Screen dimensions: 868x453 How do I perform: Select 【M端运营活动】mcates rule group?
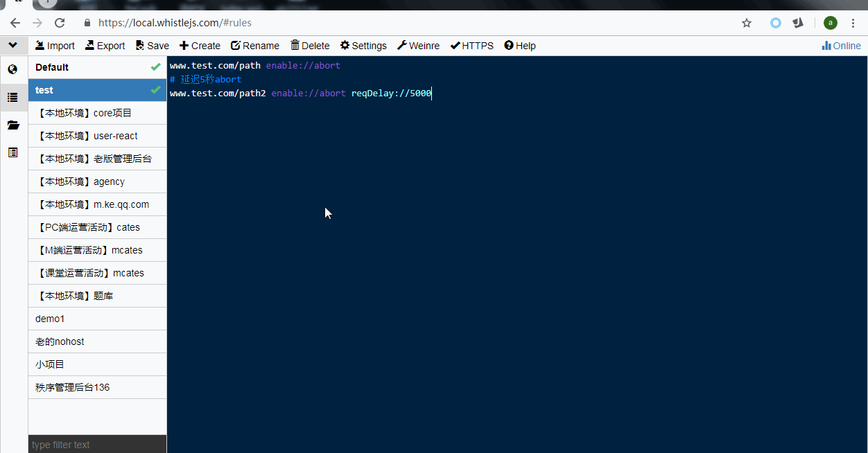(98, 250)
